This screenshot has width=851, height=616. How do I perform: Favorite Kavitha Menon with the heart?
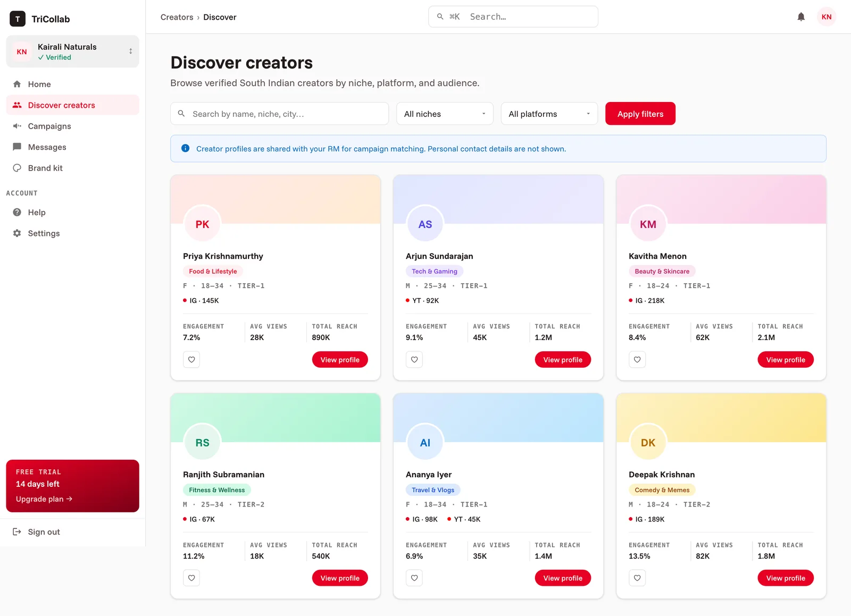coord(637,360)
